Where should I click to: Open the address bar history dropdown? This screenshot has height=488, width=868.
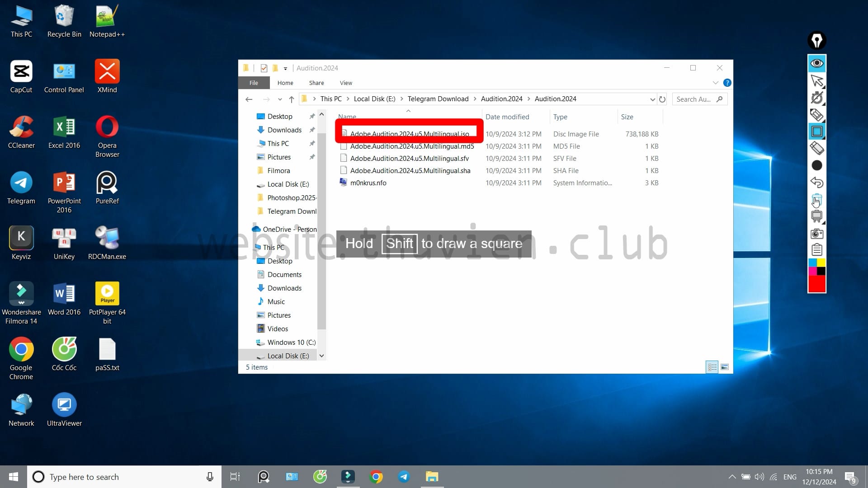[652, 99]
